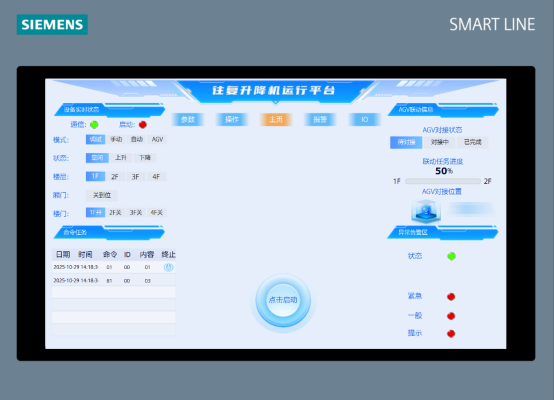Select 调试 mode
This screenshot has width=554, height=400.
(x=95, y=140)
